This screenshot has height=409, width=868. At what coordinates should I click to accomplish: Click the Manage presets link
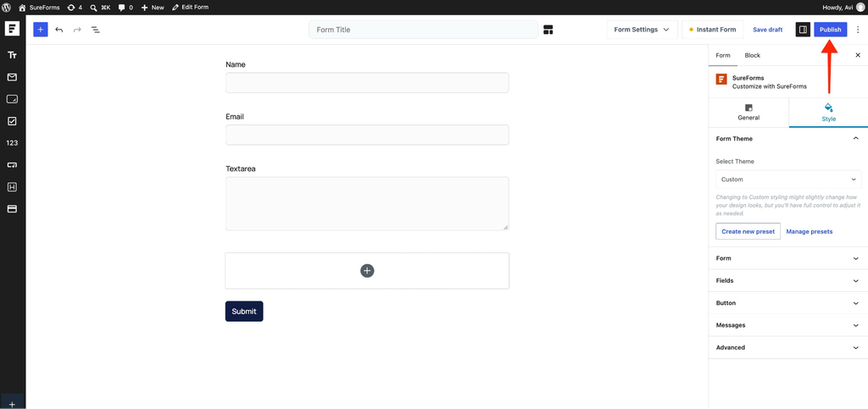coord(810,231)
